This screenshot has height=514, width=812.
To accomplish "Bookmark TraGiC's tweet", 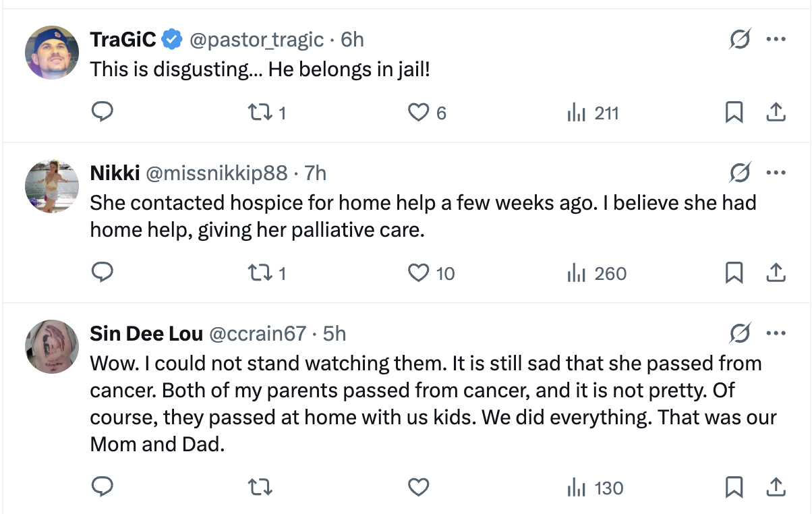I will [734, 112].
